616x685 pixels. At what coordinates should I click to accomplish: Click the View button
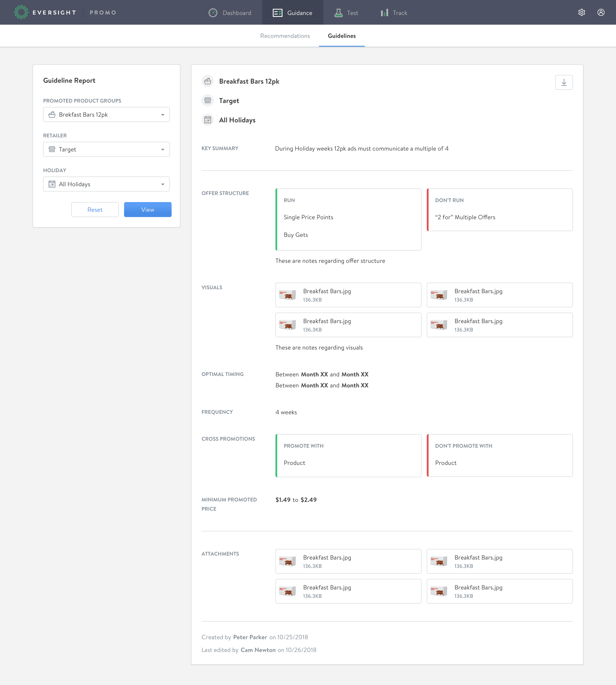tap(148, 210)
